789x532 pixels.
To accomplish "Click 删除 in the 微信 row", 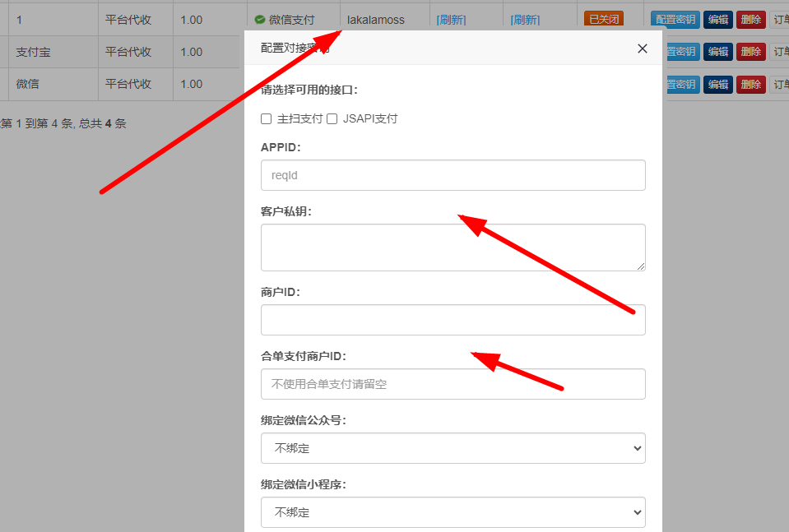I will 751,84.
